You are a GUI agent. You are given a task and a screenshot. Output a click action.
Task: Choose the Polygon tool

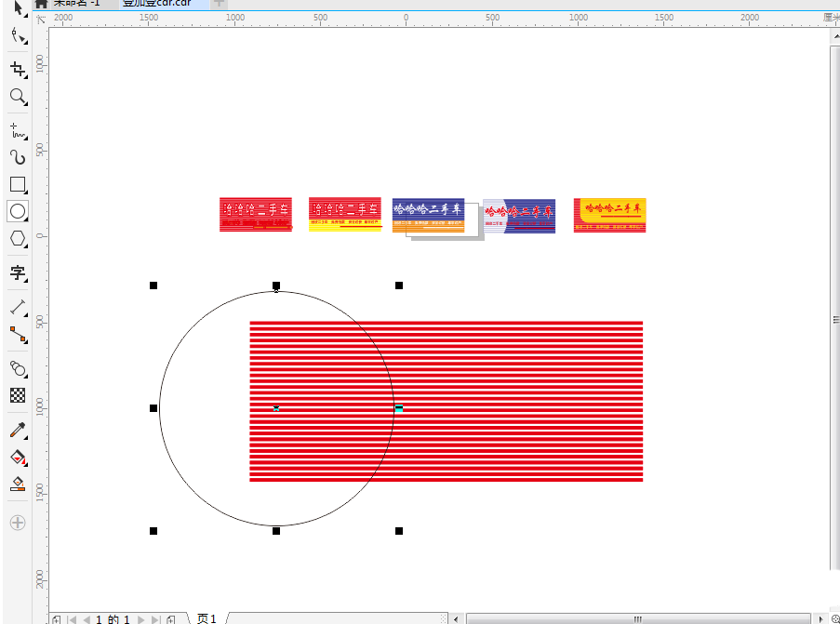[18, 239]
